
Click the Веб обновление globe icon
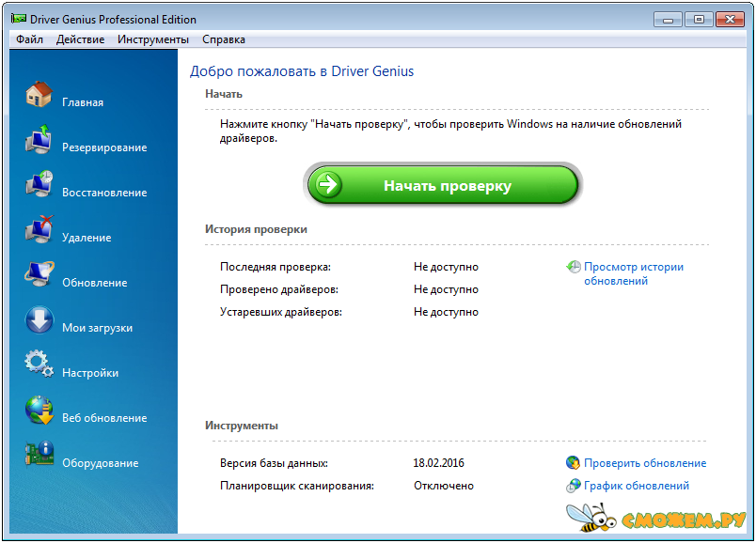(x=39, y=410)
